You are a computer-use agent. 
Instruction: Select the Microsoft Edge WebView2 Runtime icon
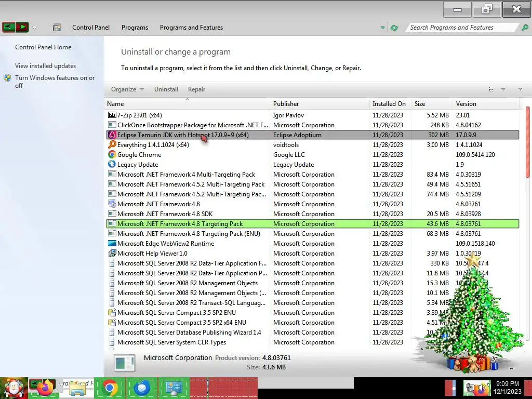point(112,243)
